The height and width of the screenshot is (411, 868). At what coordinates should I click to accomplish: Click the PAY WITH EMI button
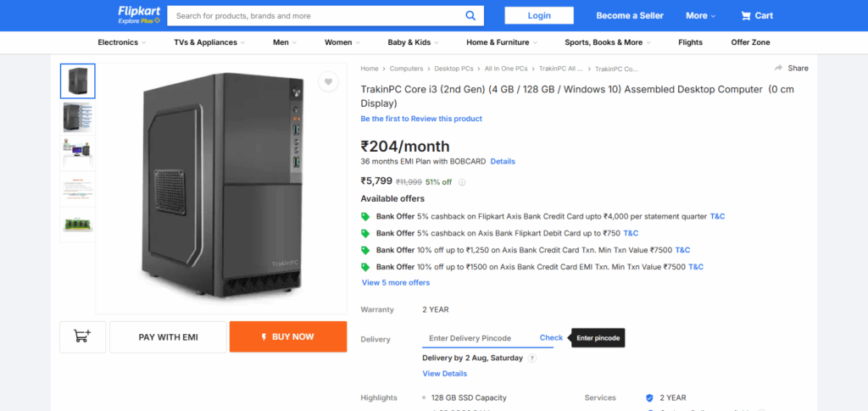pyautogui.click(x=168, y=337)
